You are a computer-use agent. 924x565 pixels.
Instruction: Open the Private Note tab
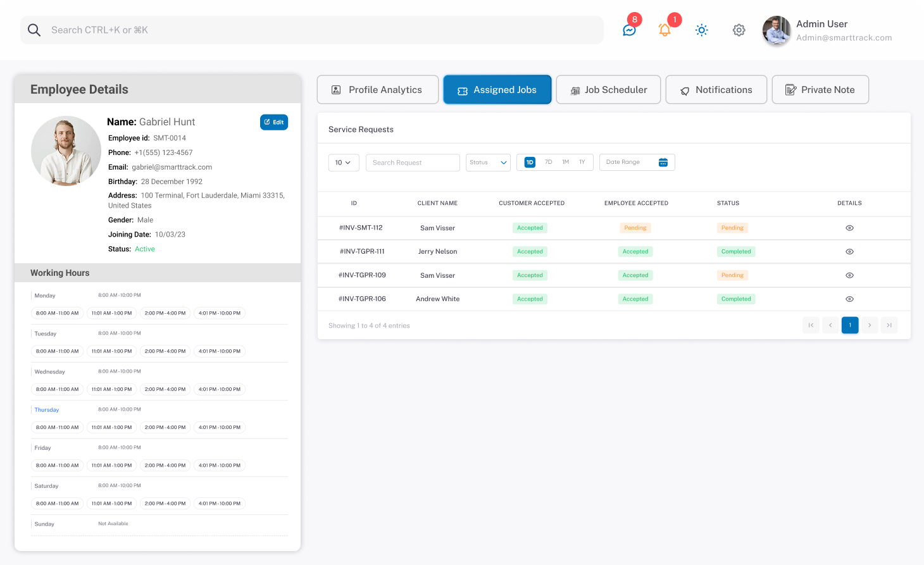820,90
